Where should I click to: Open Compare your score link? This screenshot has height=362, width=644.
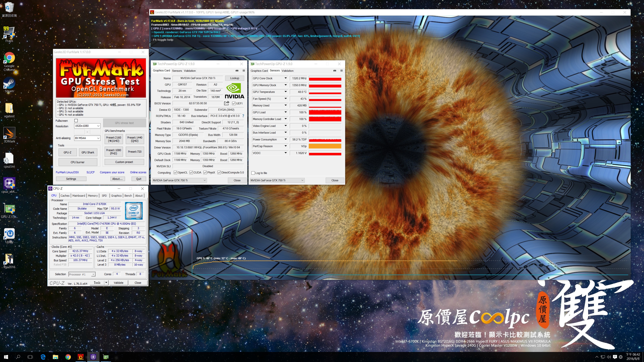112,172
